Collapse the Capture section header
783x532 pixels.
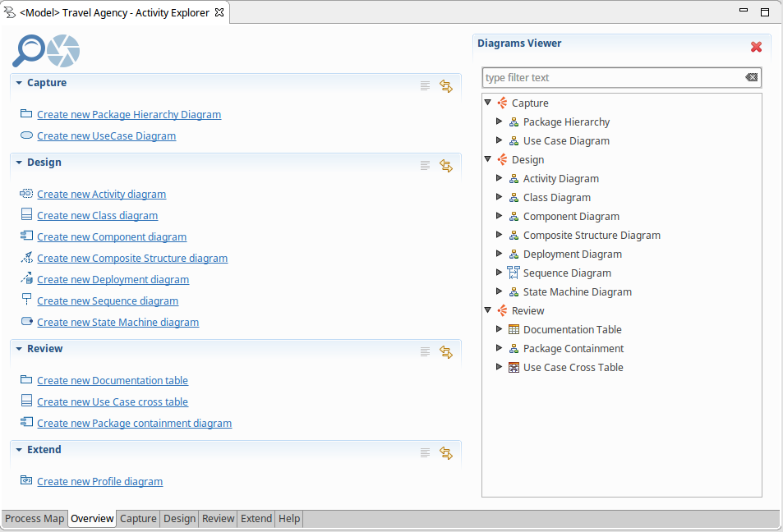pyautogui.click(x=19, y=83)
